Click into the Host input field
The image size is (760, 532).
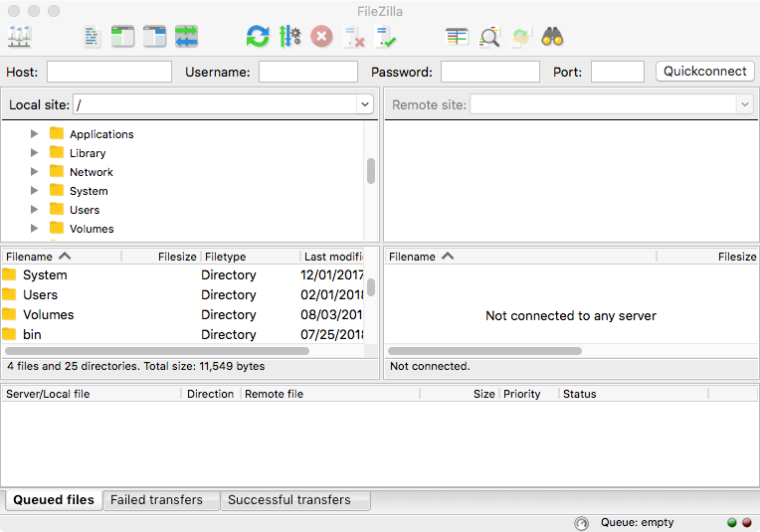109,72
